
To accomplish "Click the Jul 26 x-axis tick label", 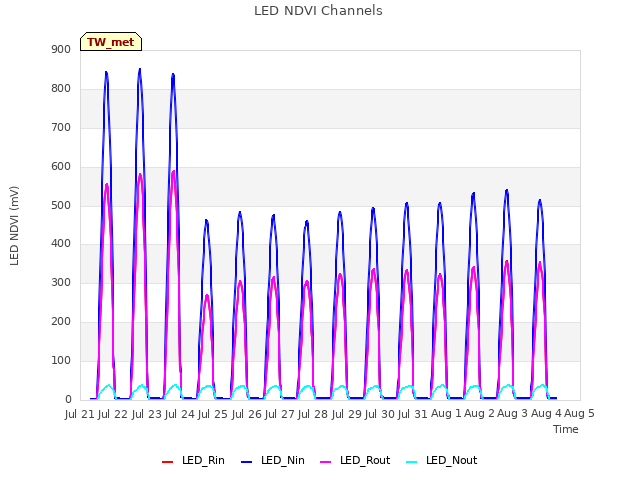I will point(247,414).
